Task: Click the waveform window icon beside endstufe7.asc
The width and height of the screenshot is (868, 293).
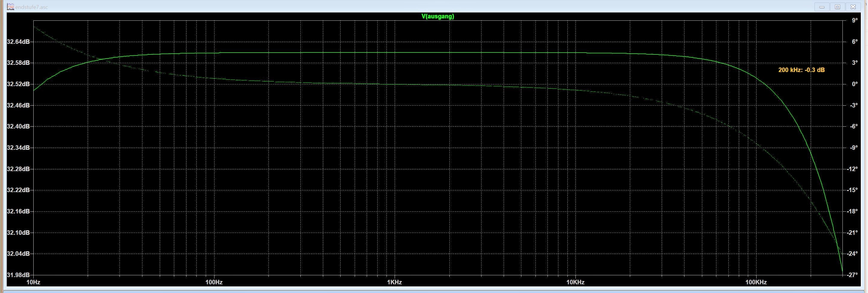Action: (11, 7)
